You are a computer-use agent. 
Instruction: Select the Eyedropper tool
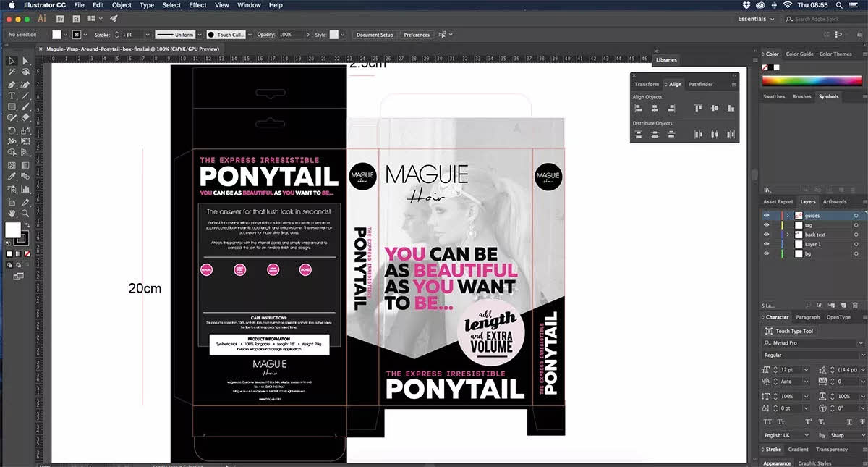(12, 177)
